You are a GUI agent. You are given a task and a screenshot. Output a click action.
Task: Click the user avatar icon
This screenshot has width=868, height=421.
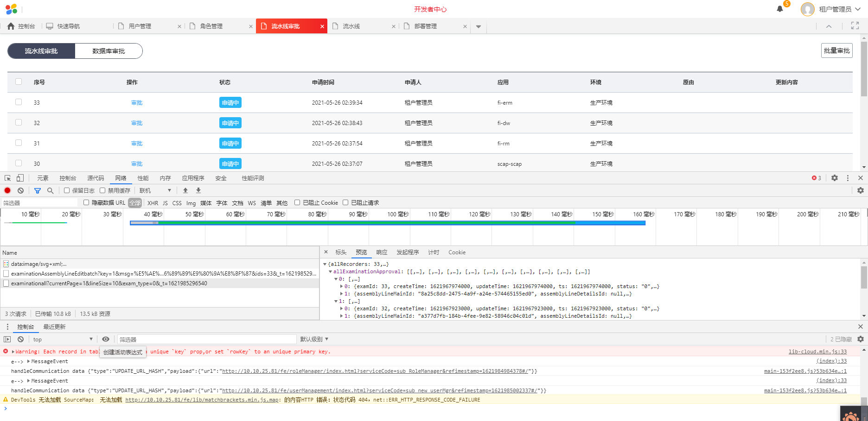[x=808, y=9]
